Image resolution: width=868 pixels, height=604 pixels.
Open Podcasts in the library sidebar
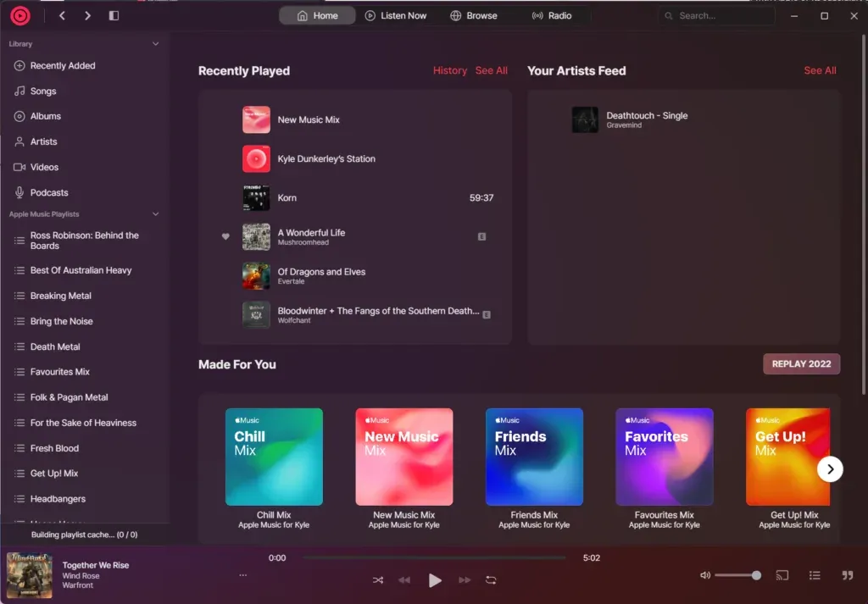pos(84,192)
